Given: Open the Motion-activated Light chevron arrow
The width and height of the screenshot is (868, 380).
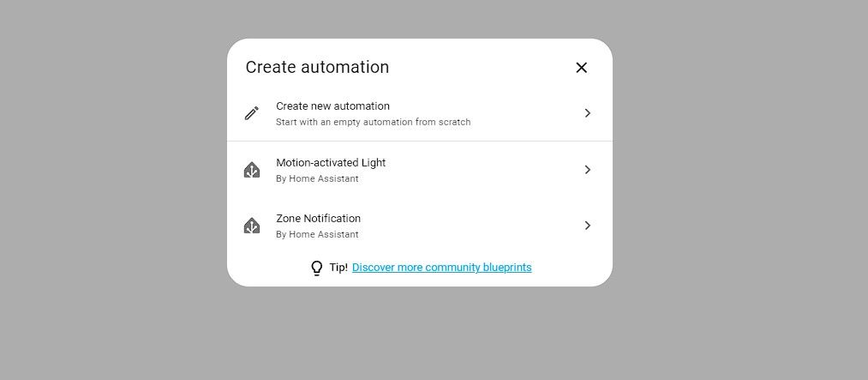Looking at the screenshot, I should pyautogui.click(x=587, y=170).
